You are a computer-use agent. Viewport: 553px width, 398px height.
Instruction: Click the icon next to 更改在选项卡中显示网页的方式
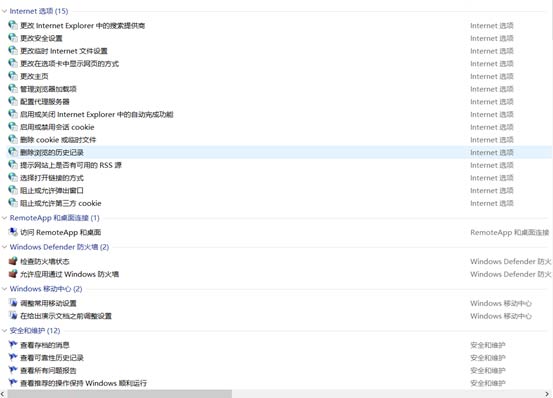pyautogui.click(x=13, y=63)
